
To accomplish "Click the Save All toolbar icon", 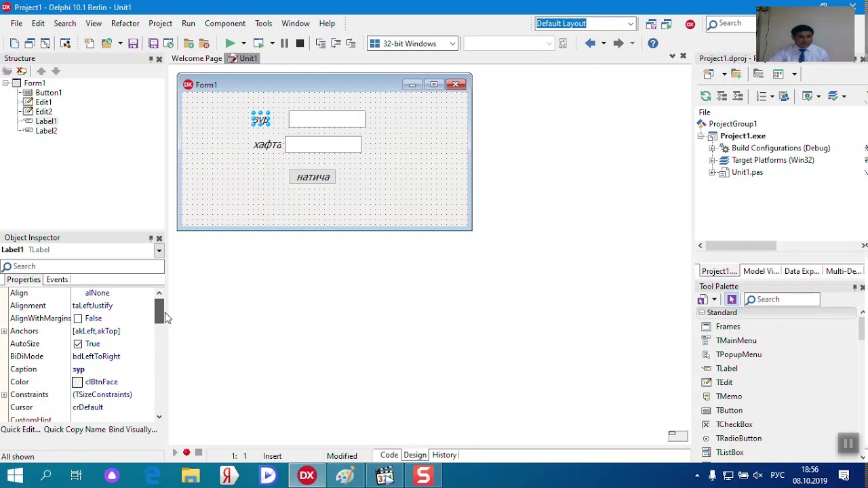I will pyautogui.click(x=153, y=43).
